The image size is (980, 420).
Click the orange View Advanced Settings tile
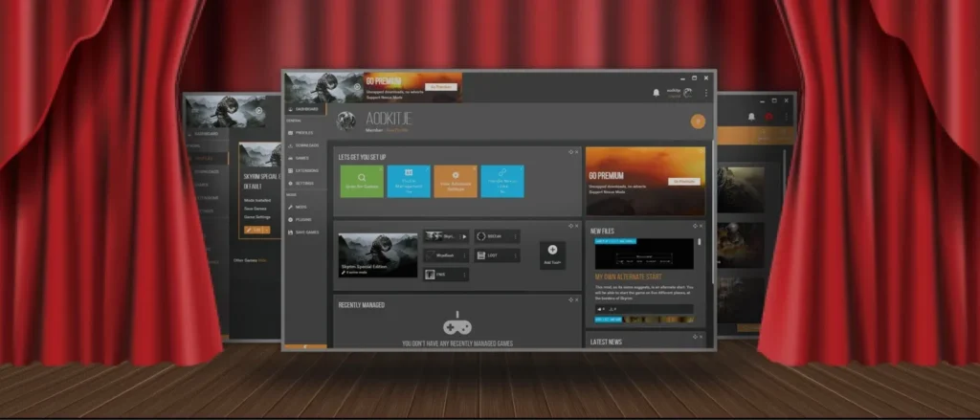[456, 181]
